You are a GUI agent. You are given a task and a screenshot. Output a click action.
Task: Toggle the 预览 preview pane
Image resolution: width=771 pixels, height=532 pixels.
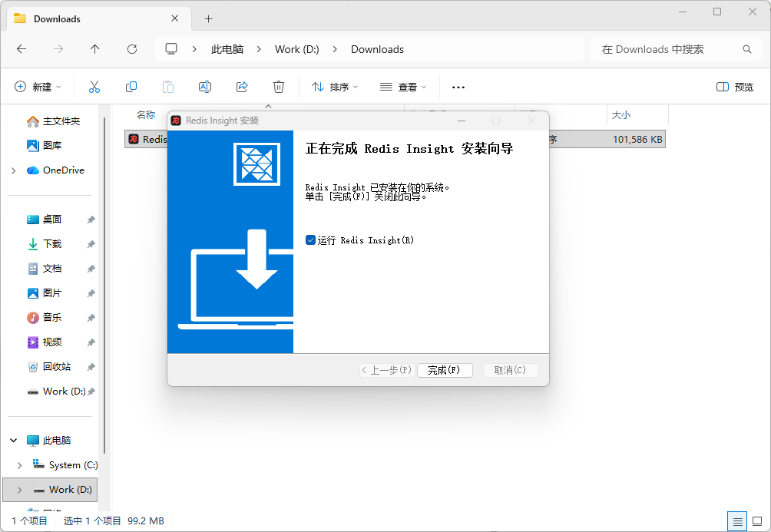[x=735, y=87]
